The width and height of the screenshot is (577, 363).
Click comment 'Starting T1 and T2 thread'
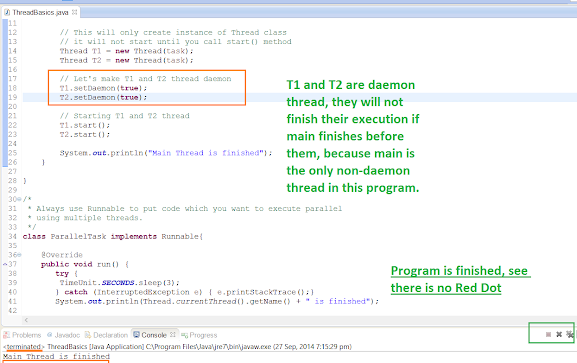pyautogui.click(x=124, y=116)
